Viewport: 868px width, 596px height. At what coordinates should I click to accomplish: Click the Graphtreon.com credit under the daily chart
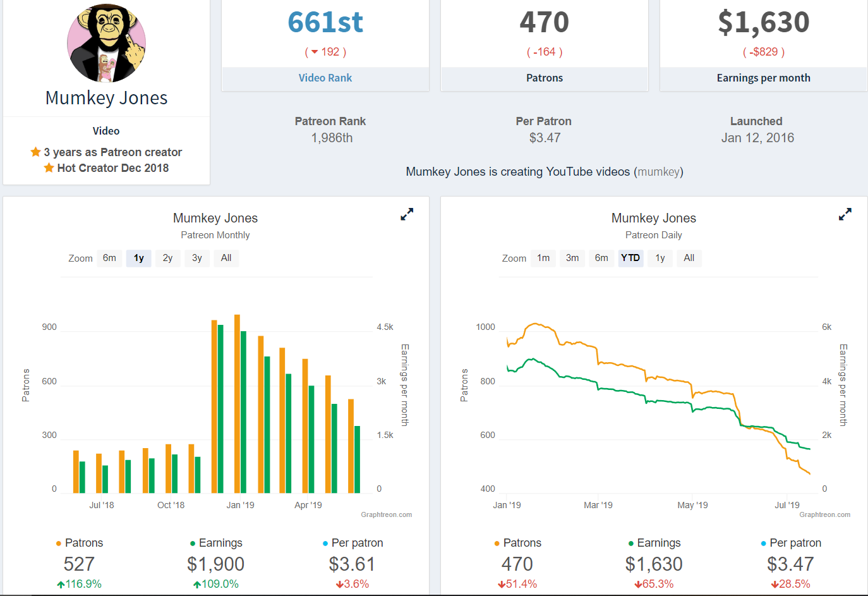coord(825,514)
